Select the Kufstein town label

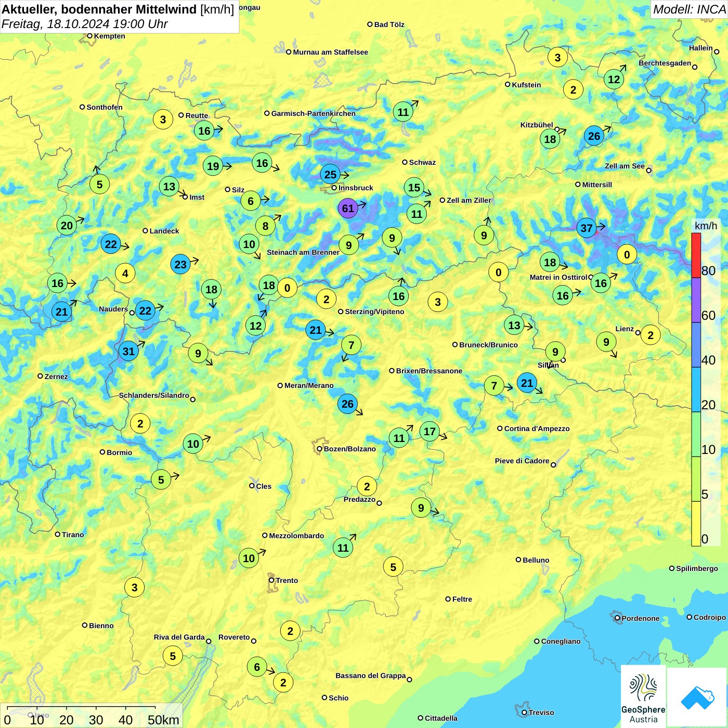click(526, 85)
